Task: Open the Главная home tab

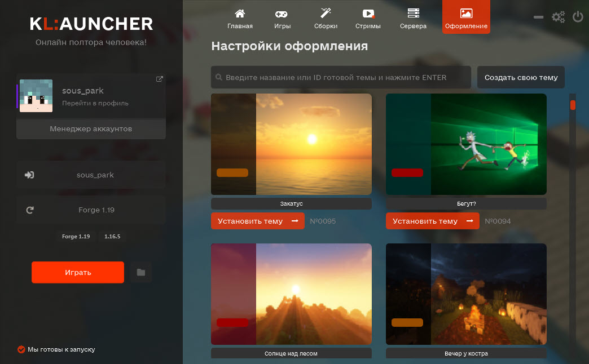Action: pyautogui.click(x=240, y=18)
